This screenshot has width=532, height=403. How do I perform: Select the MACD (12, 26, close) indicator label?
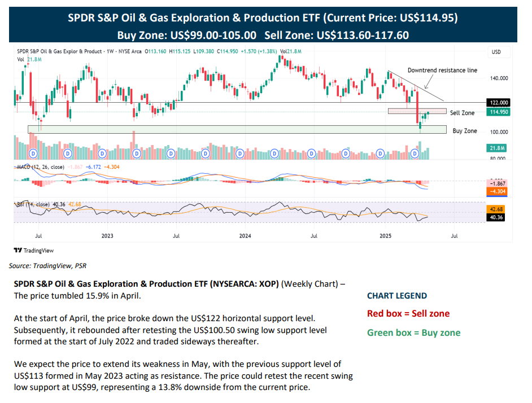click(x=40, y=167)
